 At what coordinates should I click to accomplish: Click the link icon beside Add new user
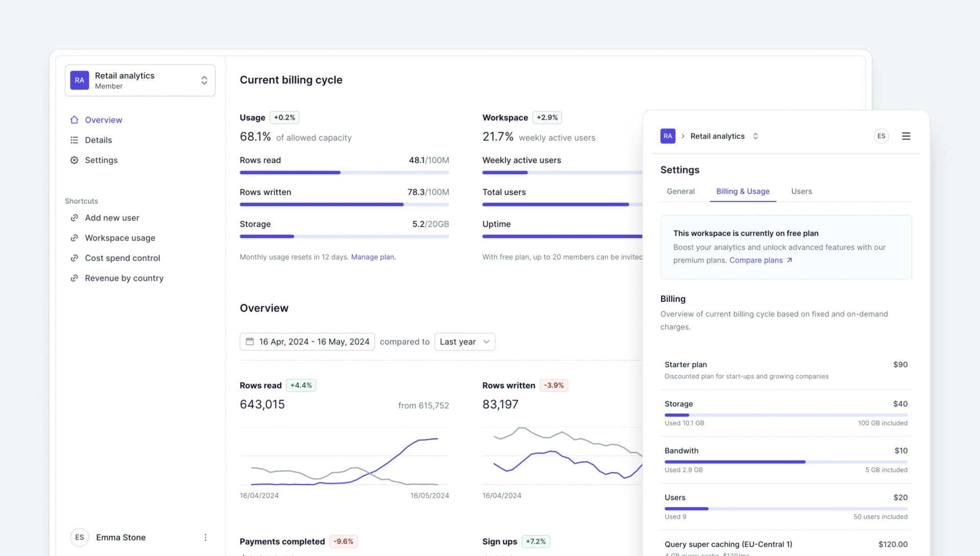[x=75, y=217]
